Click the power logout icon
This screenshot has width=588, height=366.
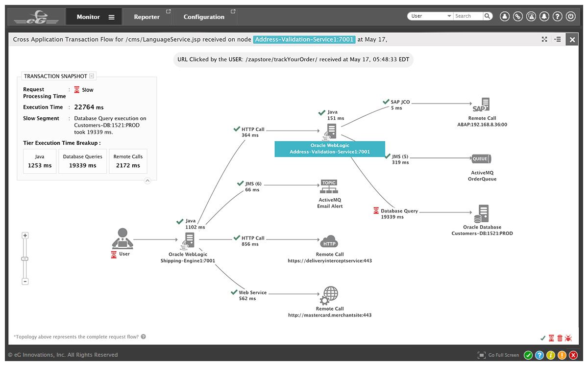click(x=570, y=16)
